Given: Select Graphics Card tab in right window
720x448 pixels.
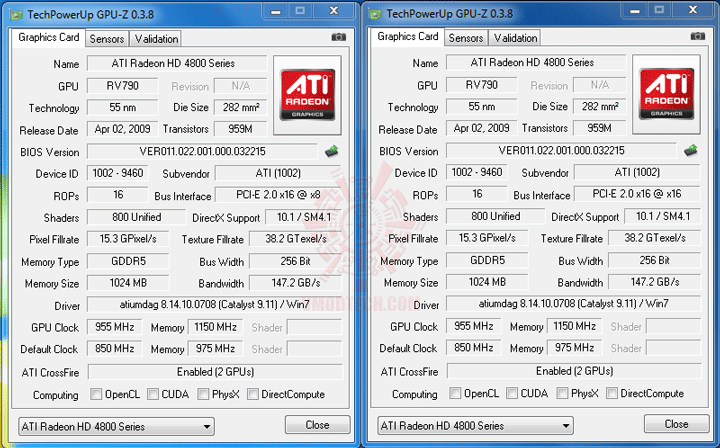Looking at the screenshot, I should [x=408, y=37].
